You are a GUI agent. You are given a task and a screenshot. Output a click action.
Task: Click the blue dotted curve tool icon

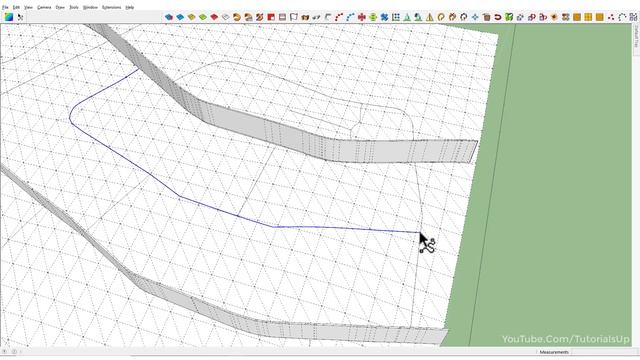350,17
